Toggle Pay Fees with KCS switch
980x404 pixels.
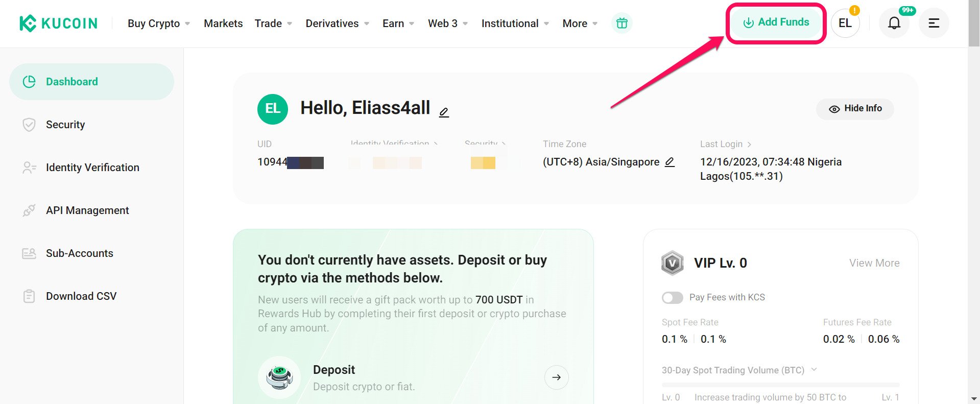click(x=672, y=298)
